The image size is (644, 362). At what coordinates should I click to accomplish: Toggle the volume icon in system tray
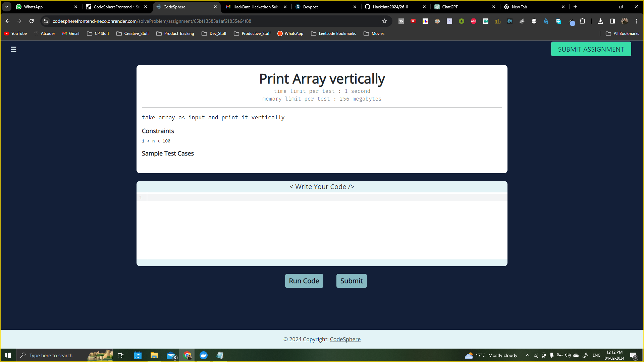click(568, 355)
